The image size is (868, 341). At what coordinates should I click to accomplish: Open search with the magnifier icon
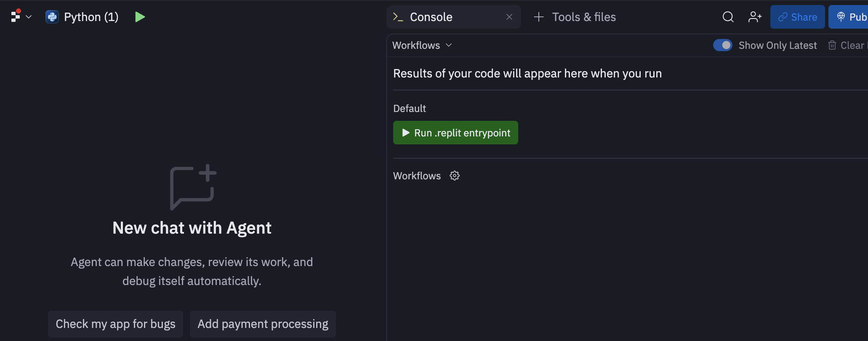(728, 17)
